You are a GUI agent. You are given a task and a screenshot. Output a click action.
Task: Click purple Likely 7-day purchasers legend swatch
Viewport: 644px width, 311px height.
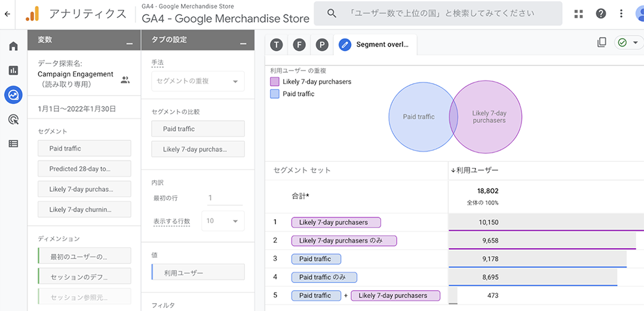click(x=275, y=82)
